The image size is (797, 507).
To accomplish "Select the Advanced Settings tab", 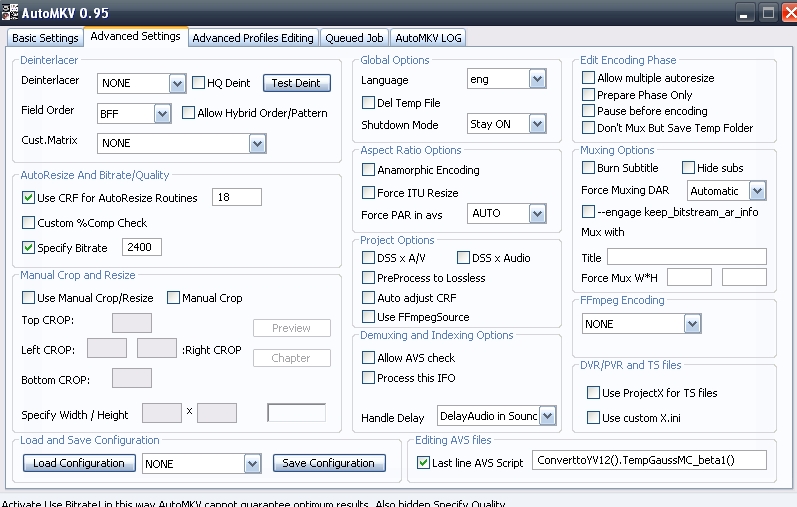I will coord(135,37).
